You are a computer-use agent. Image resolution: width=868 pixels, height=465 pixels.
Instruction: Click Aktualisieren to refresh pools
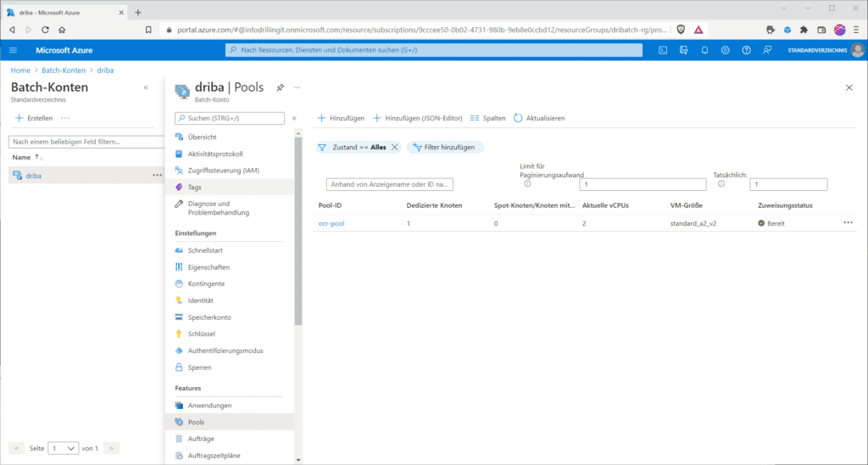pyautogui.click(x=539, y=118)
